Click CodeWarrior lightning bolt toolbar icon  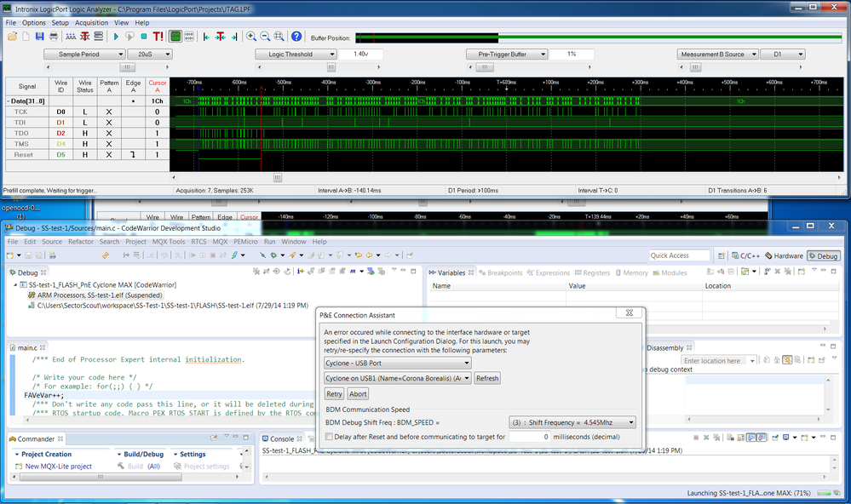pos(234,255)
